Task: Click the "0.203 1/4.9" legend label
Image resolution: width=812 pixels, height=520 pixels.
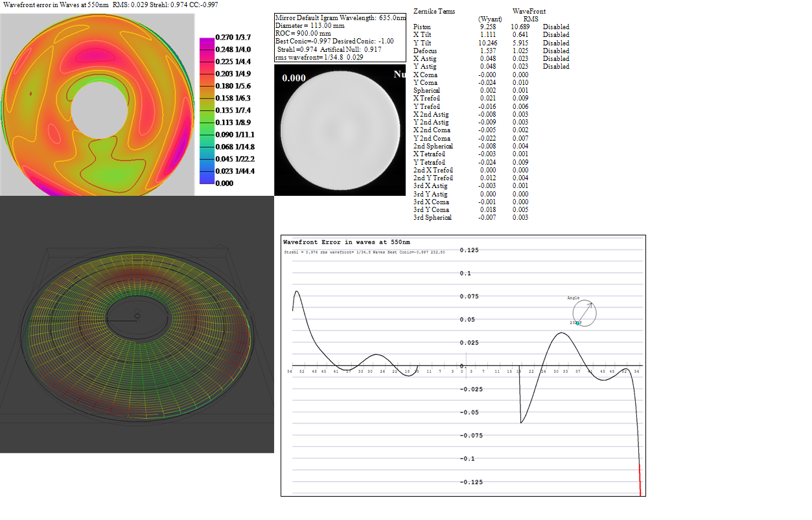Action: coord(233,74)
